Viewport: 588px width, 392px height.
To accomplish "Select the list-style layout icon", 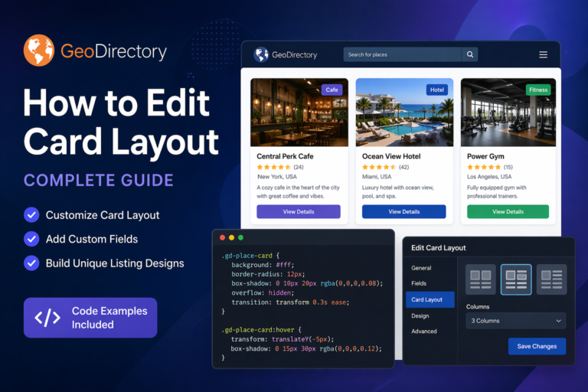I will [x=551, y=279].
